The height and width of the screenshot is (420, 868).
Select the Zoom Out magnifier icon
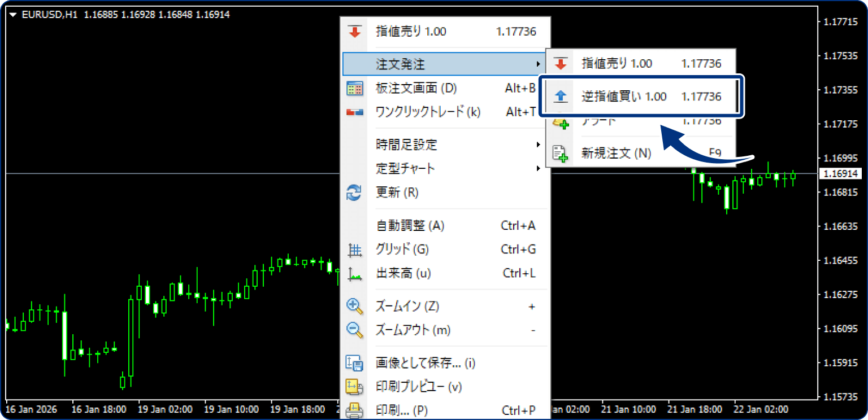coord(355,330)
